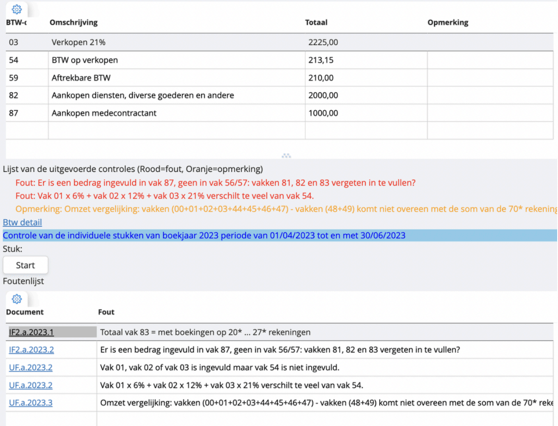Select the 'Verkopen 21%' row
This screenshot has height=426, width=558.
click(x=279, y=42)
